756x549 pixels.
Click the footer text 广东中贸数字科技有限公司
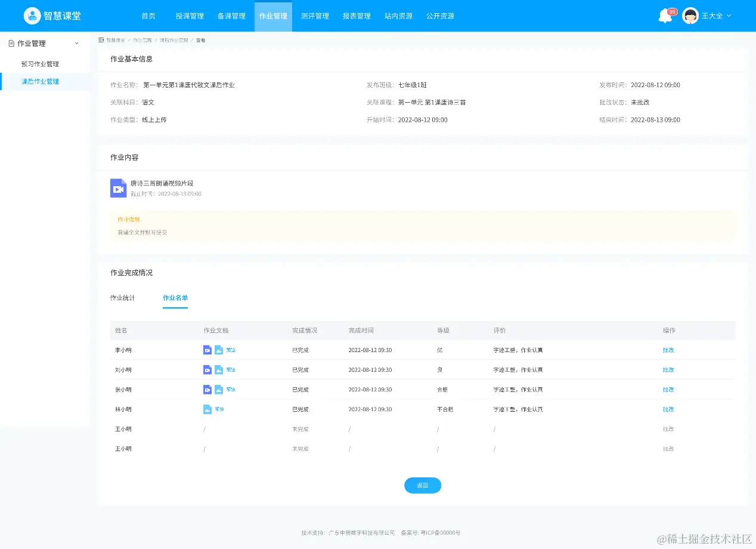(x=362, y=533)
